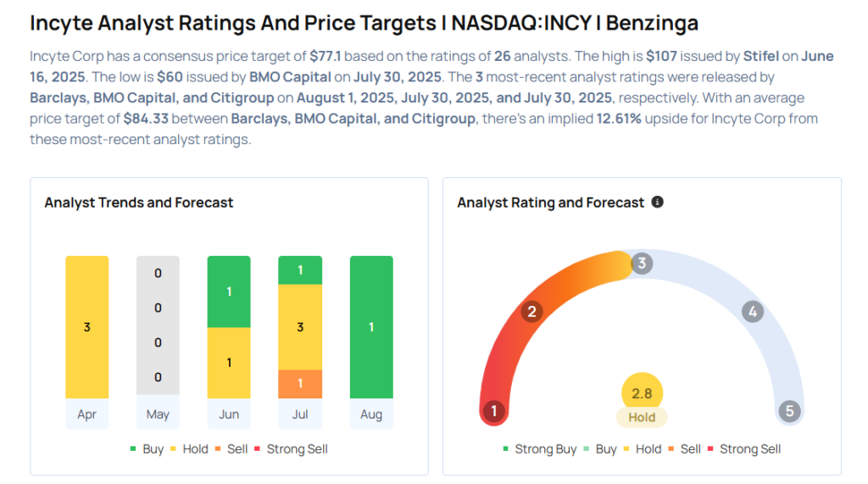
Task: Toggle Buy legend in Analyst Trends chart
Action: [x=147, y=449]
